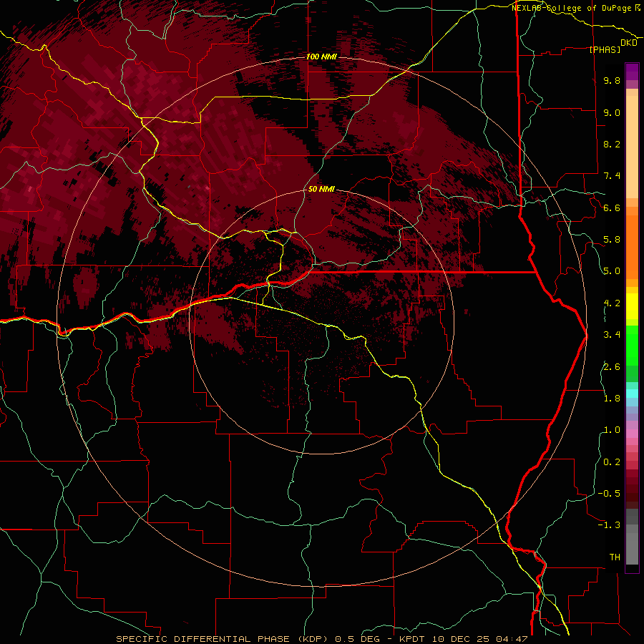
Task: Click the 5.0 scale value
Action: tap(612, 271)
